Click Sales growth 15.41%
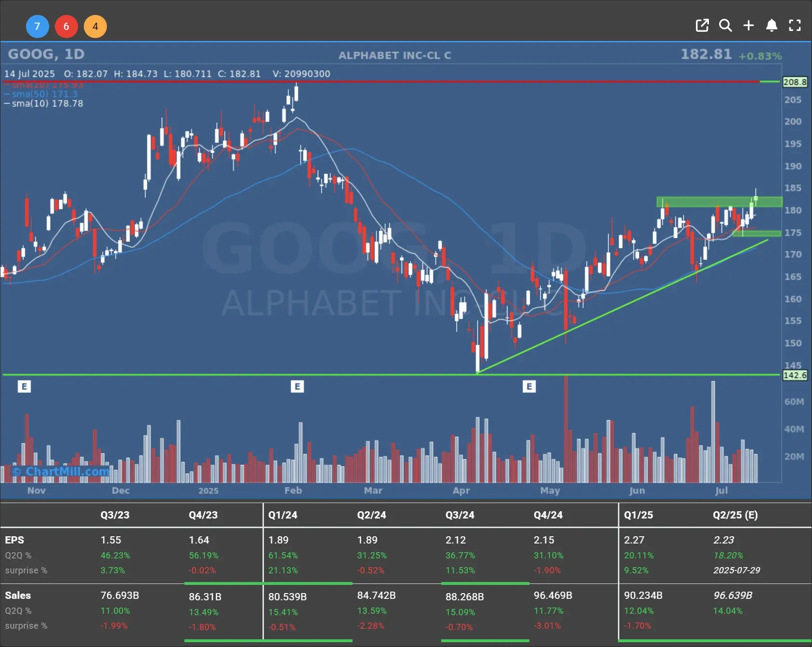Viewport: 812px width, 647px height. (x=283, y=612)
